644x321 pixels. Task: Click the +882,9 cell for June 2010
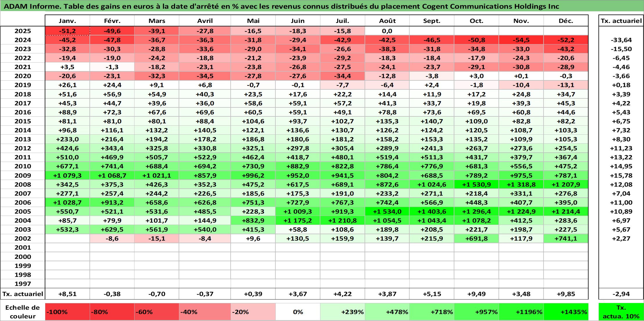[x=298, y=166]
